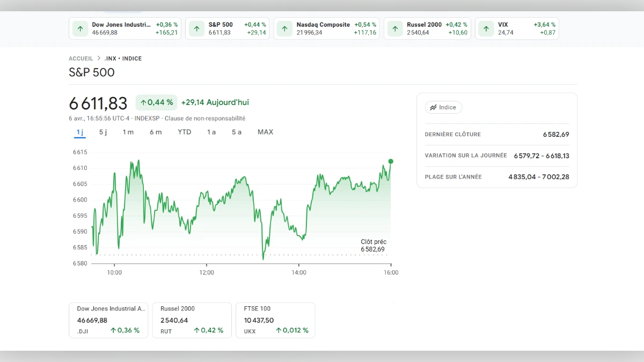The width and height of the screenshot is (644, 362).
Task: Click the Indice badge button
Action: (x=444, y=107)
